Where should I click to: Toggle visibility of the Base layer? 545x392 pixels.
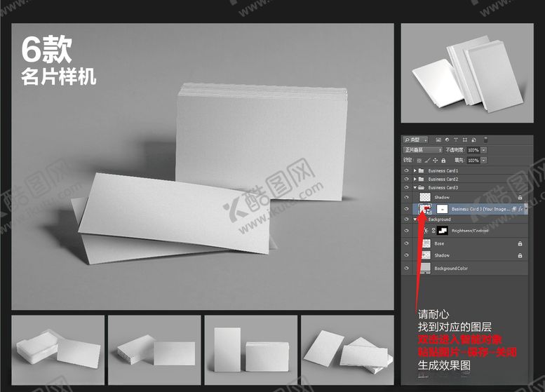(407, 243)
